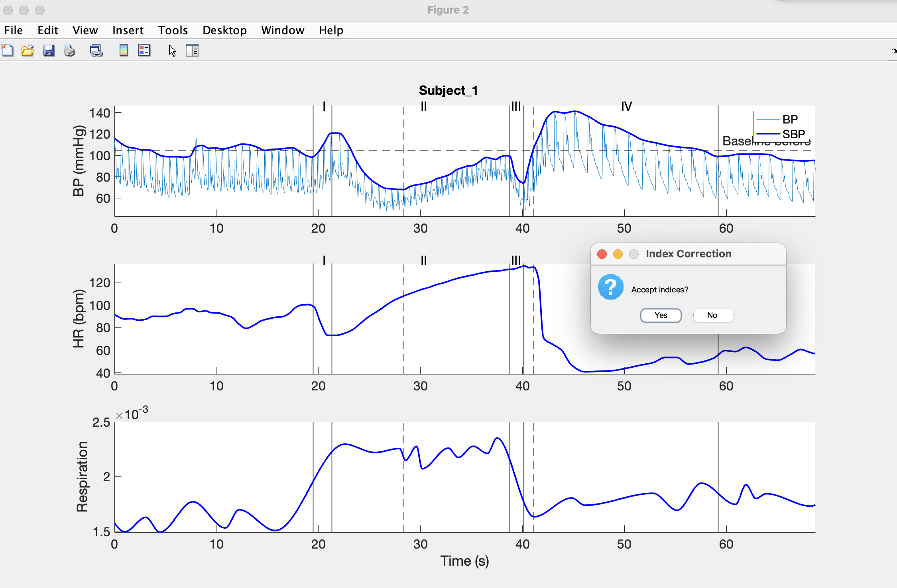
Task: Print the figure with the printer icon
Action: (69, 51)
